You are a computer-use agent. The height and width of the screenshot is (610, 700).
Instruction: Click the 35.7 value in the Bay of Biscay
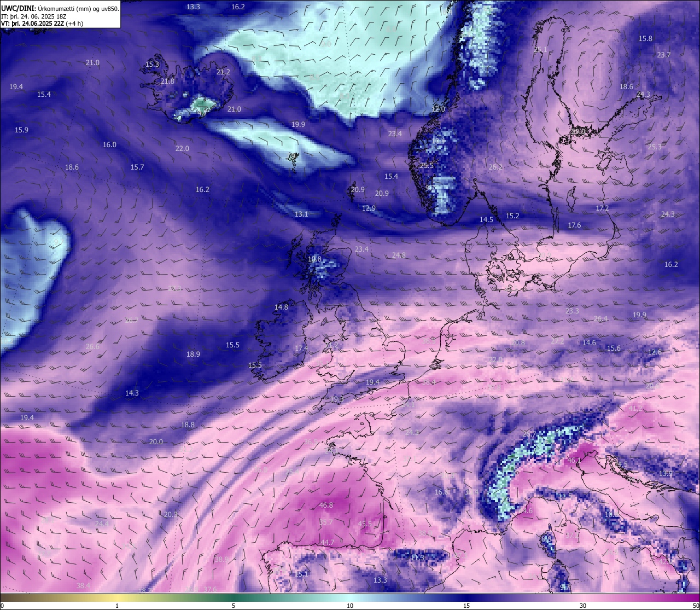click(326, 522)
